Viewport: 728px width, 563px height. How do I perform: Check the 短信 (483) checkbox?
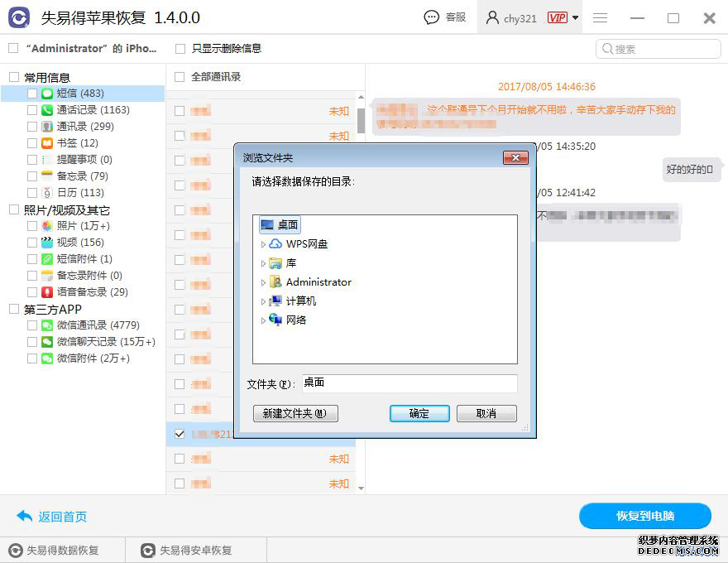pyautogui.click(x=32, y=94)
